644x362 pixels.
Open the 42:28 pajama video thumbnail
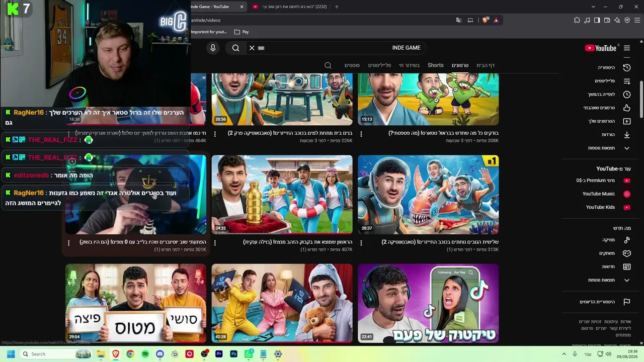point(282,303)
